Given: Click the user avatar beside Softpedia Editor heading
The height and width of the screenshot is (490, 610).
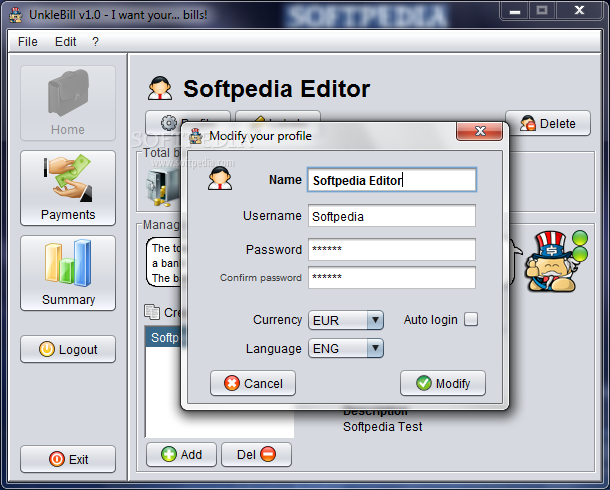Looking at the screenshot, I should [160, 88].
